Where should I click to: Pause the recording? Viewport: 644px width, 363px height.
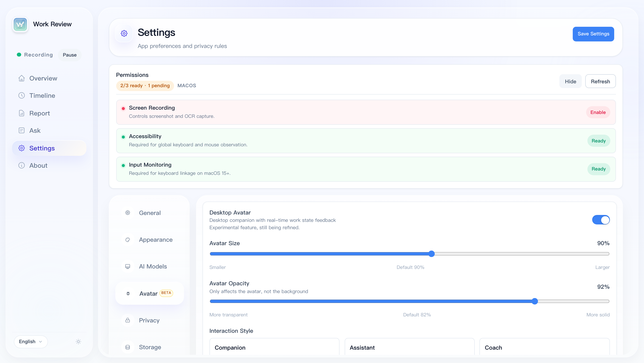[x=70, y=55]
